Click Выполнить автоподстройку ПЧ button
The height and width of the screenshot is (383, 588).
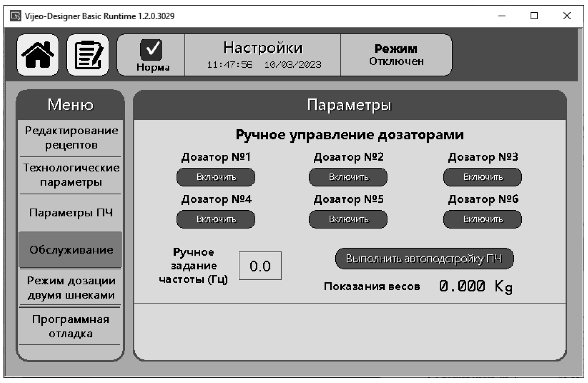[424, 259]
